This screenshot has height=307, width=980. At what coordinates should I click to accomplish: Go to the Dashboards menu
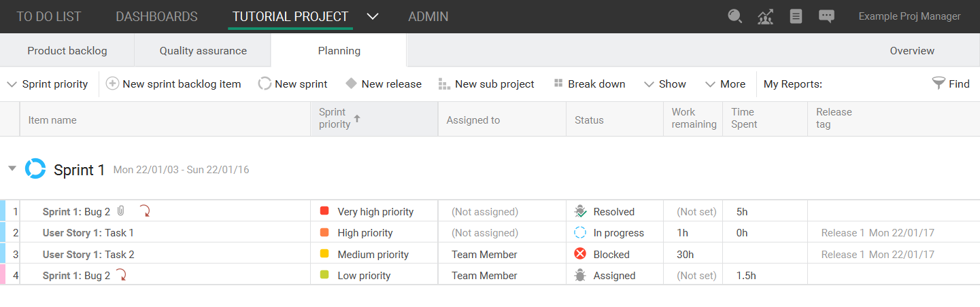[x=156, y=16]
